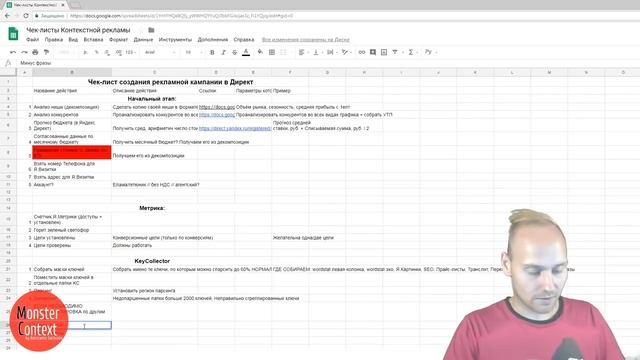Open the Вставка menu

pos(93,40)
